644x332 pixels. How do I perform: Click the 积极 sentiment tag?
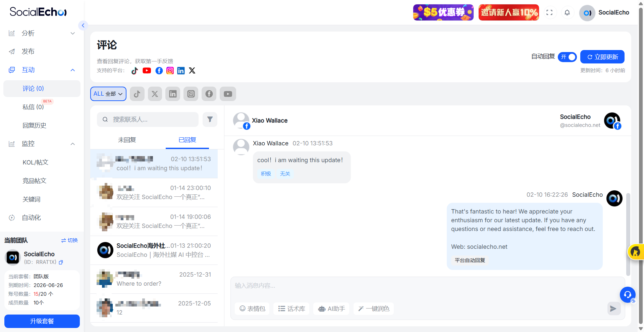266,174
